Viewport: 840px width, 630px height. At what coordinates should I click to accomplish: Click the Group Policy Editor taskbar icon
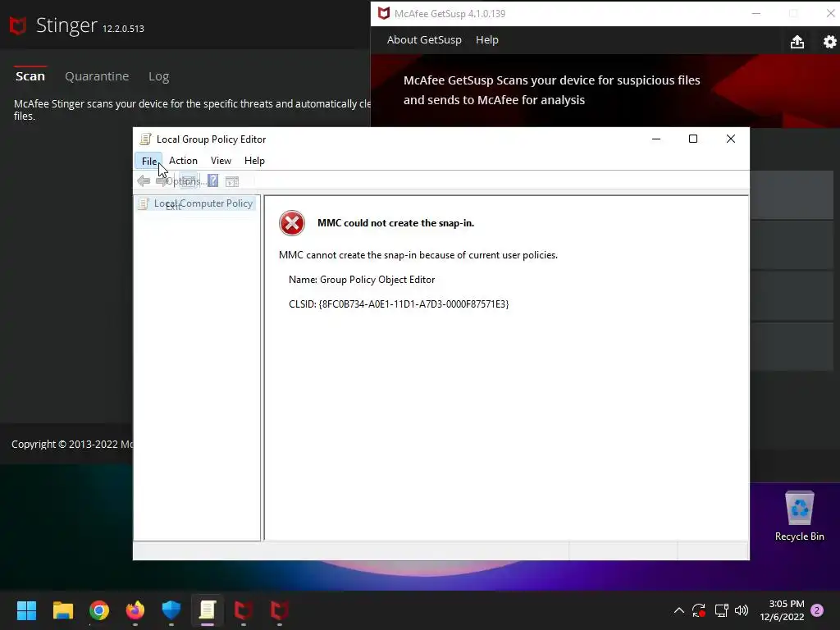tap(208, 610)
